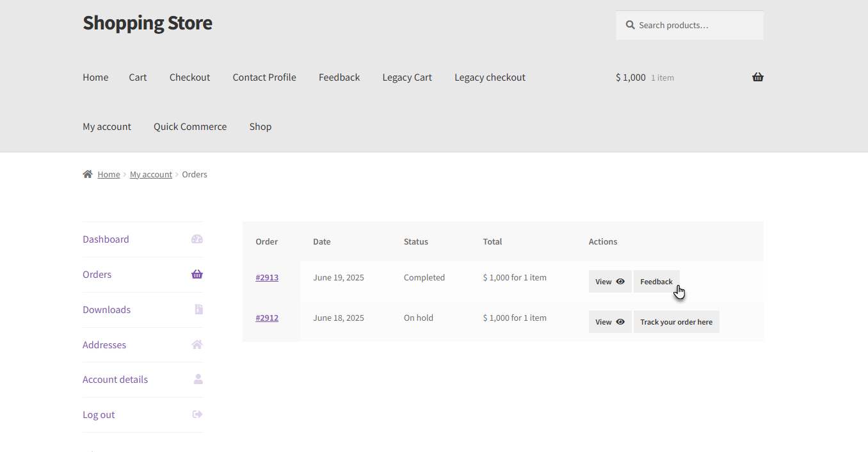Go to Quick Commerce page
This screenshot has height=452, width=868.
pos(190,127)
